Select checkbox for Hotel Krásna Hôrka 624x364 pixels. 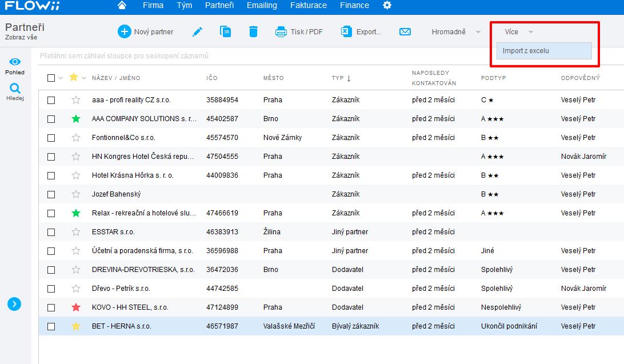click(x=51, y=175)
